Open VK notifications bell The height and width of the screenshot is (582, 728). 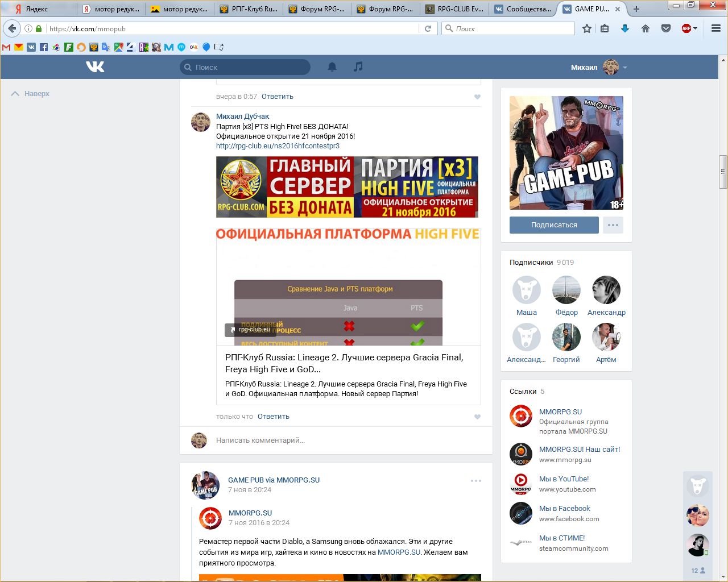(x=332, y=67)
